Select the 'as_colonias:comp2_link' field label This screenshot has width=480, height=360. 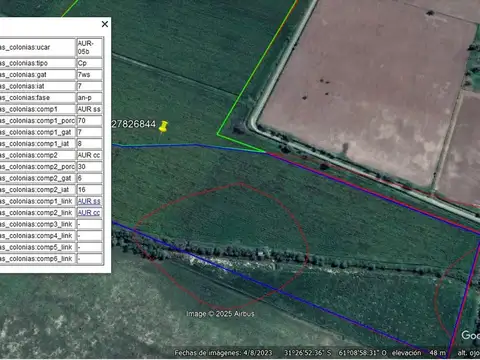click(x=36, y=213)
